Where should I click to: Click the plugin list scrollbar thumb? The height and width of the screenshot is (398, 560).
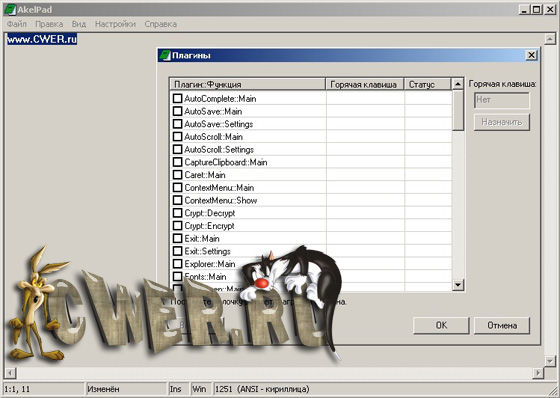(458, 110)
